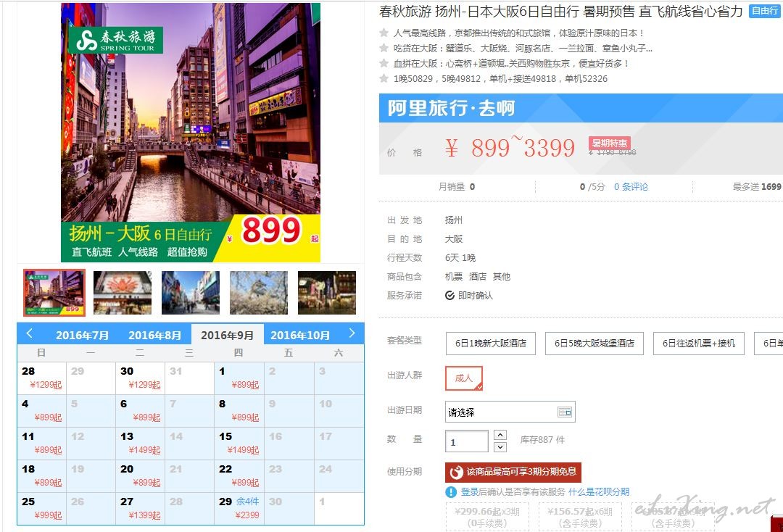This screenshot has height=532, width=783.
Task: Pick calendar date 28 priced ¥1299起
Action: point(42,378)
